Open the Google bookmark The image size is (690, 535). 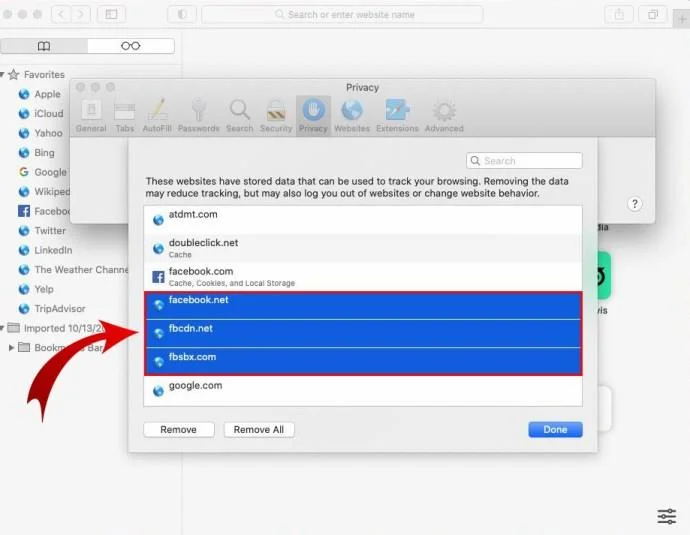tap(43, 172)
